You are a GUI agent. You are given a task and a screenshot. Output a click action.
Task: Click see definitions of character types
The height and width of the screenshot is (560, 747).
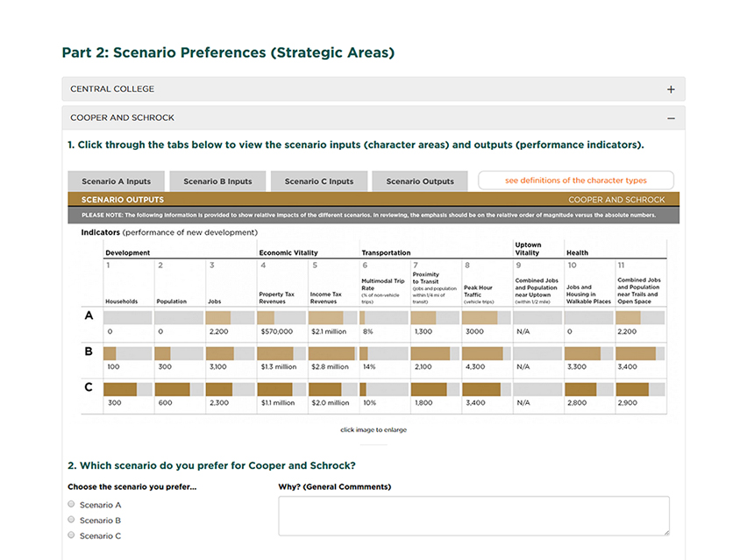pyautogui.click(x=575, y=181)
